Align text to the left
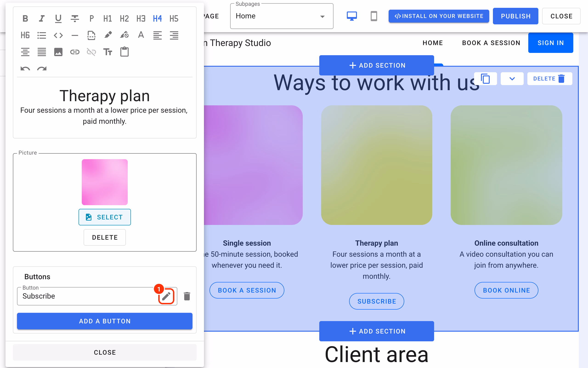 point(157,35)
